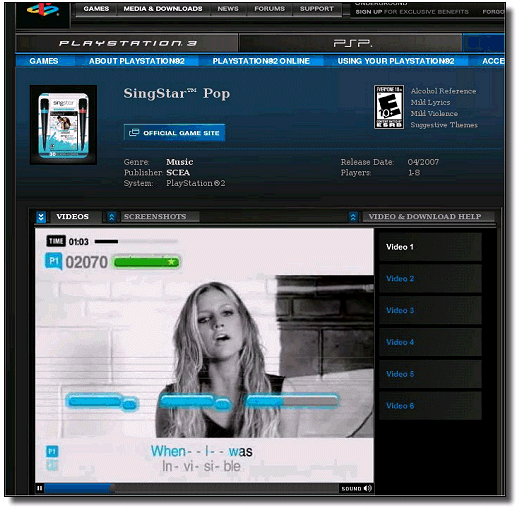Open the Official Game Site button

pos(174,133)
